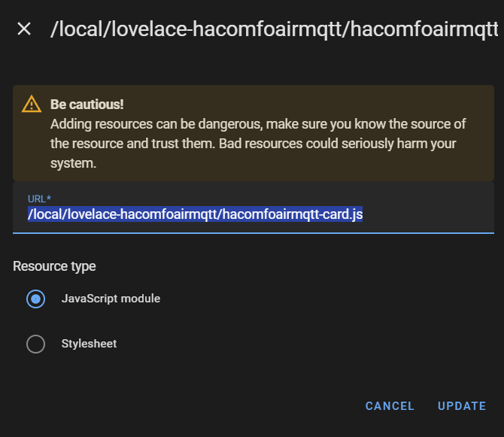The width and height of the screenshot is (504, 437).
Task: Click the URL* field label
Action: coord(39,199)
